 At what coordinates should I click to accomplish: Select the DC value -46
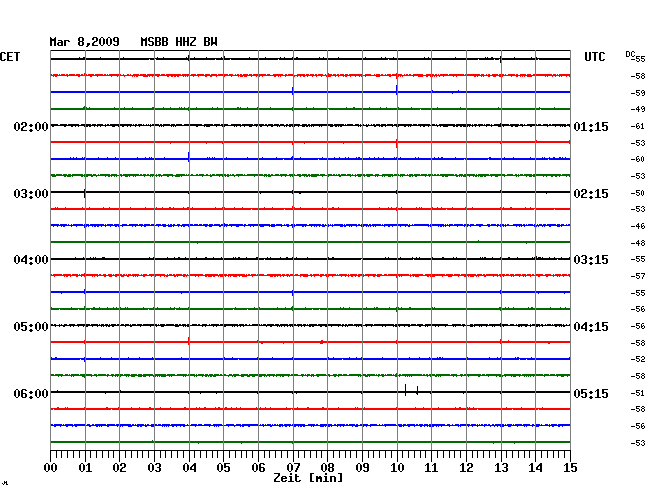pyautogui.click(x=638, y=226)
